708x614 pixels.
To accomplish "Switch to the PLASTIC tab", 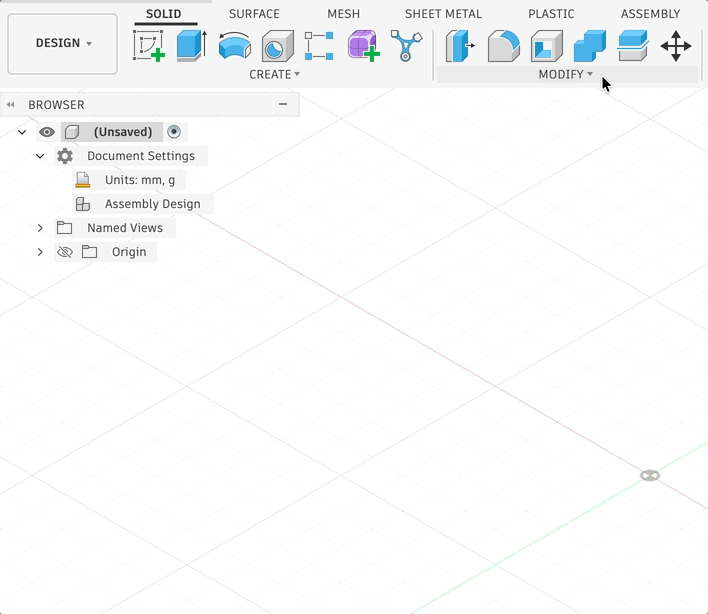I will click(x=551, y=14).
